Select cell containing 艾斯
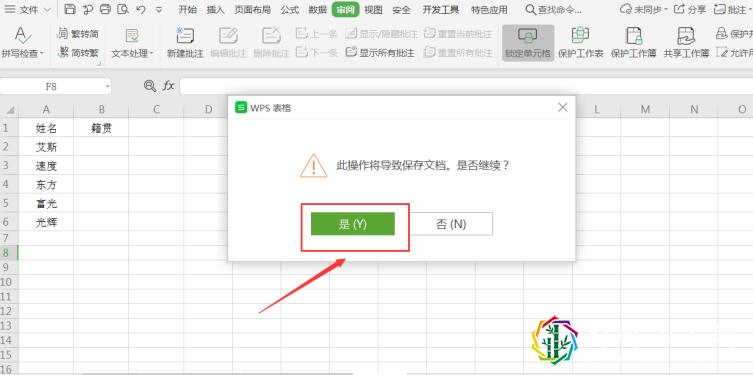 (46, 146)
